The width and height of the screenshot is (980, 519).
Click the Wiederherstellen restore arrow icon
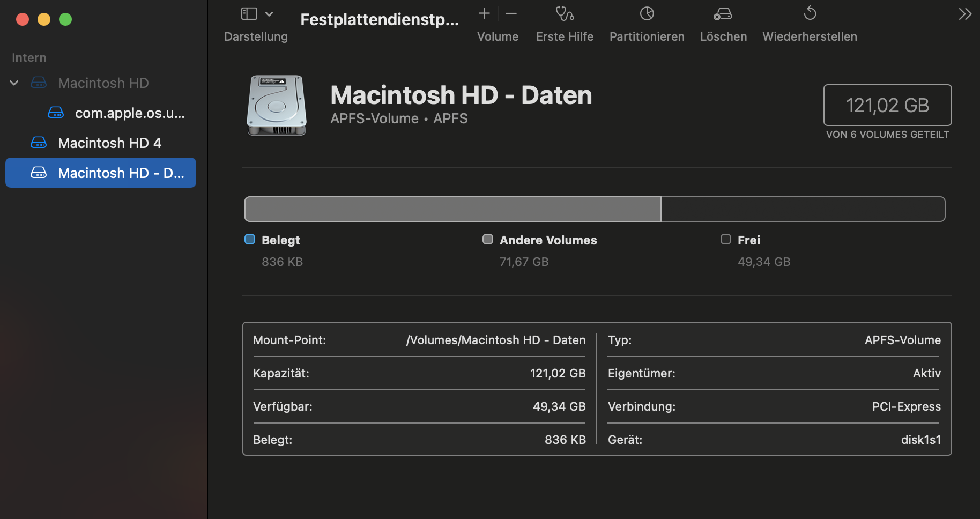810,13
